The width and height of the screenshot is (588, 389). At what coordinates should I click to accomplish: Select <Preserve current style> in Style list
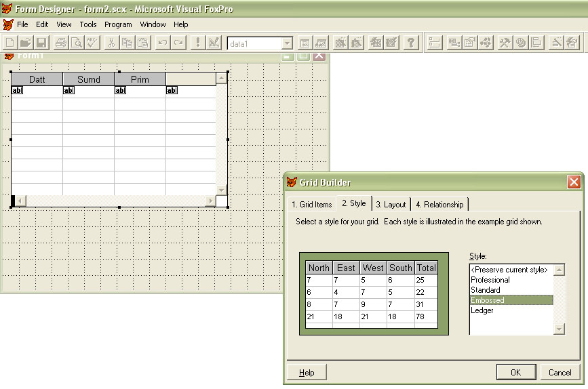point(511,270)
